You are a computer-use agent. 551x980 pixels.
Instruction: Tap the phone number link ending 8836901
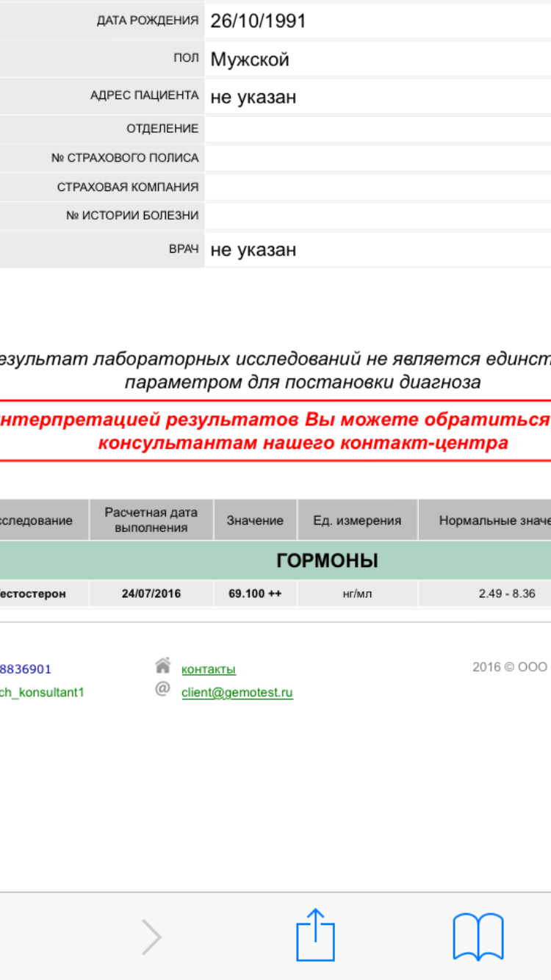click(x=25, y=669)
